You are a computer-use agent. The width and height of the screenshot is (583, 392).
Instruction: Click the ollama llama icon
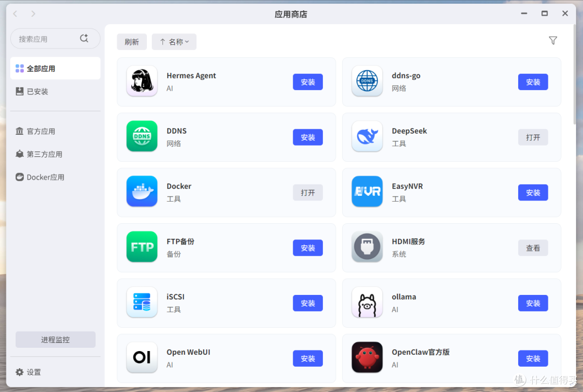click(367, 302)
